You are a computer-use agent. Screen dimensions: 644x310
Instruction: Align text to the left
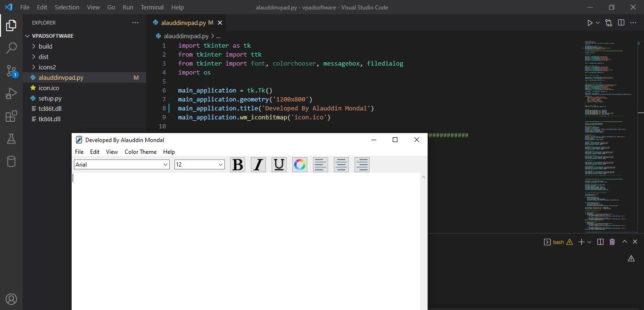click(x=321, y=165)
